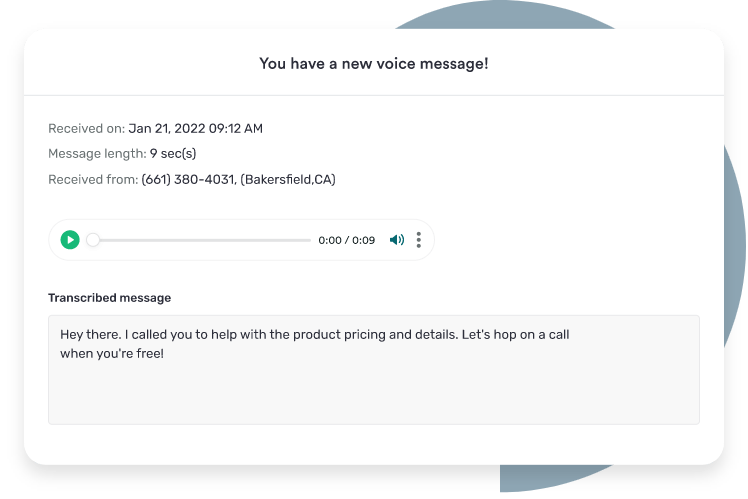Screen dimensions: 748x499
Task: Click the "Message length:" label
Action: [97, 154]
